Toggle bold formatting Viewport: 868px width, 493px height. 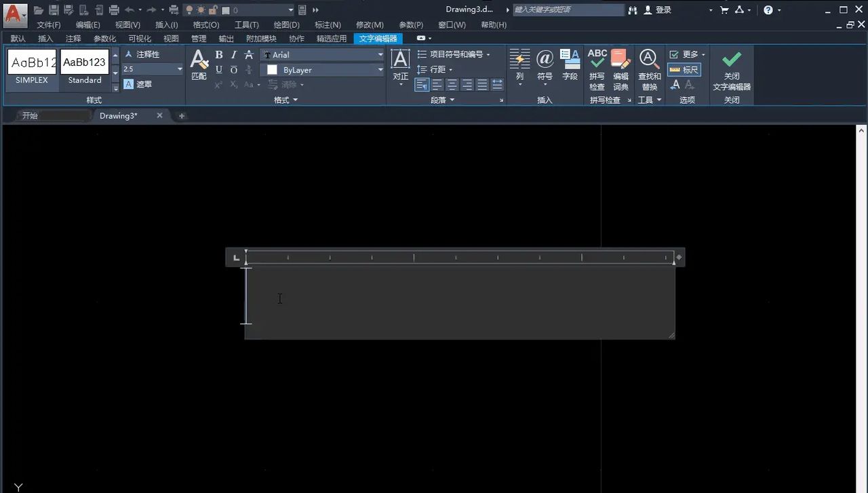tap(218, 54)
